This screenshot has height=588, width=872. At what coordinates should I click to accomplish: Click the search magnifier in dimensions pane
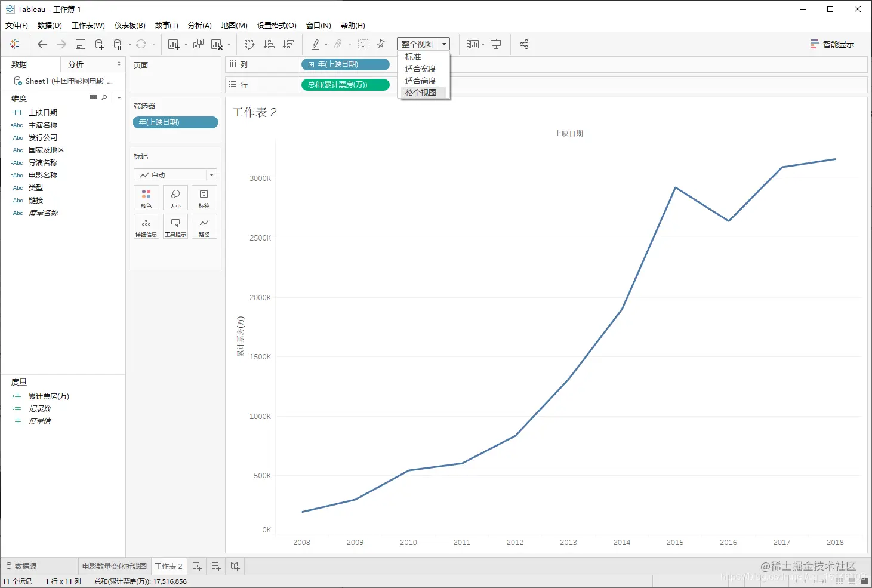click(104, 98)
